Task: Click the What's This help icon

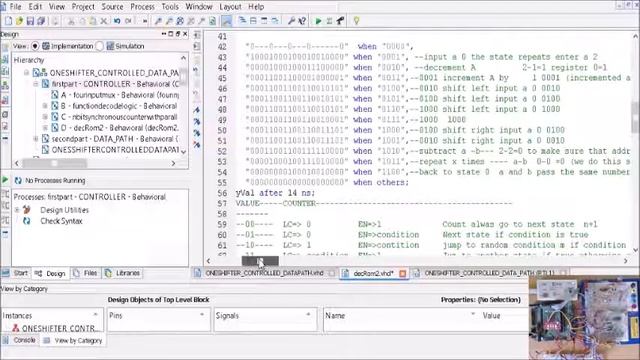Action: tap(302, 21)
